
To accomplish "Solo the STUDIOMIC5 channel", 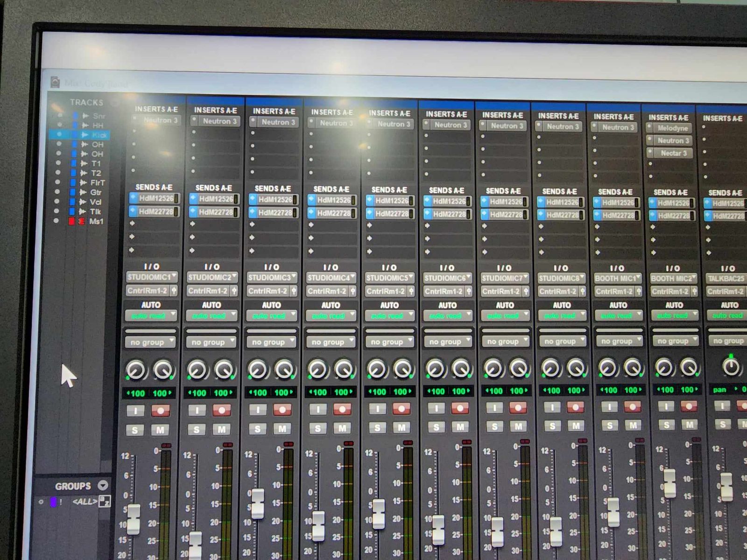I will [377, 428].
